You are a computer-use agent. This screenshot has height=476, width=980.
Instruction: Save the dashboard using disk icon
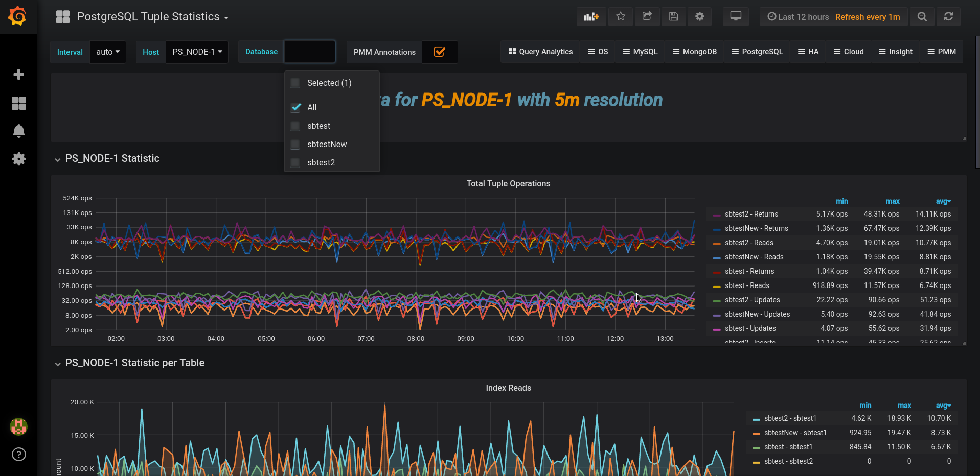click(x=674, y=17)
